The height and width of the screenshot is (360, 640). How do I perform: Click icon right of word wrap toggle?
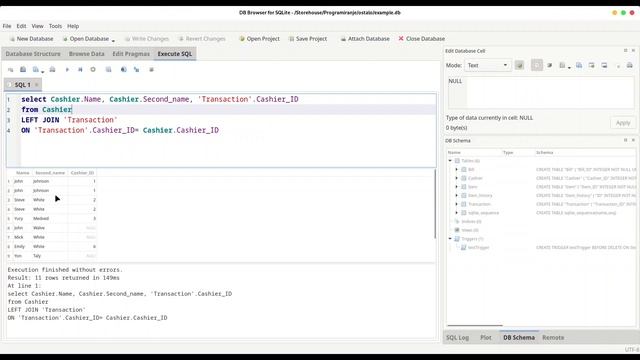(550, 65)
